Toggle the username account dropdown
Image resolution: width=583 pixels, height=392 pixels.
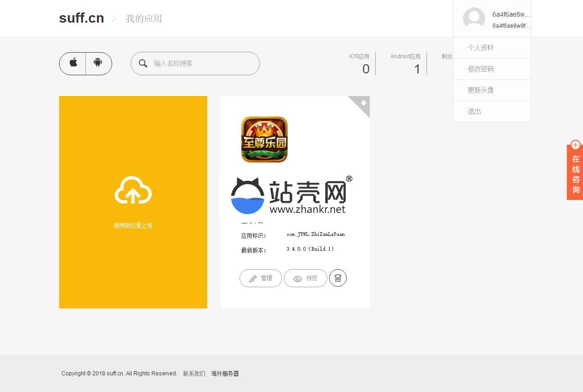(511, 15)
